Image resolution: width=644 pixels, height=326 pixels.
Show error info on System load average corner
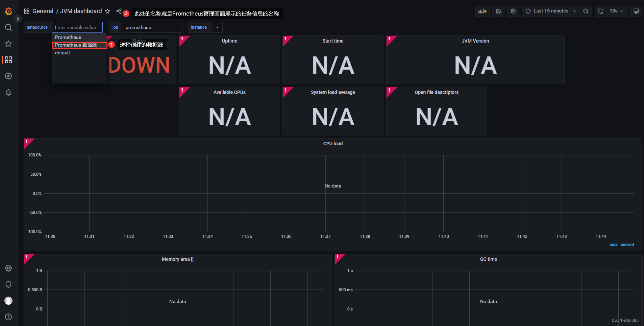(286, 91)
